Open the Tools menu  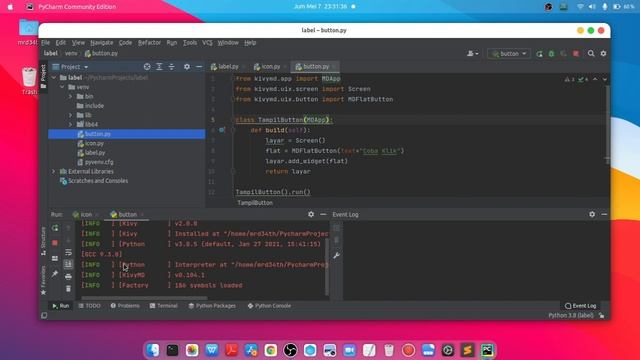[190, 42]
